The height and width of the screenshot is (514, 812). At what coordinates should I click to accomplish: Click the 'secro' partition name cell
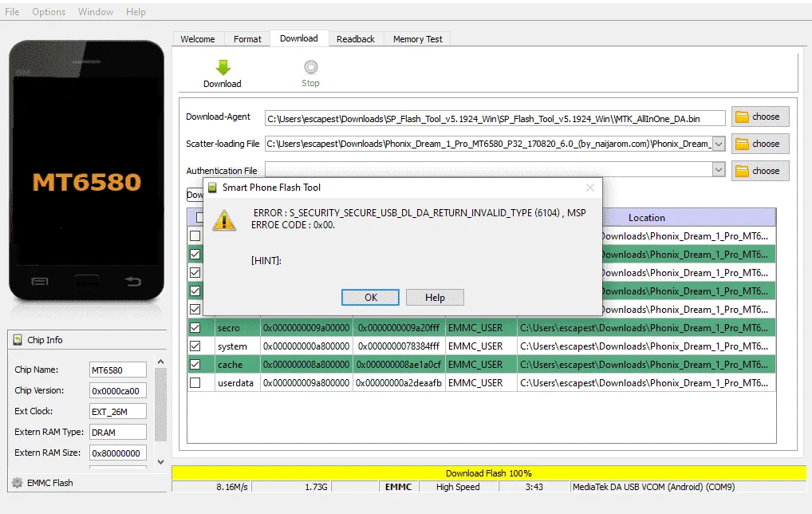coord(237,328)
